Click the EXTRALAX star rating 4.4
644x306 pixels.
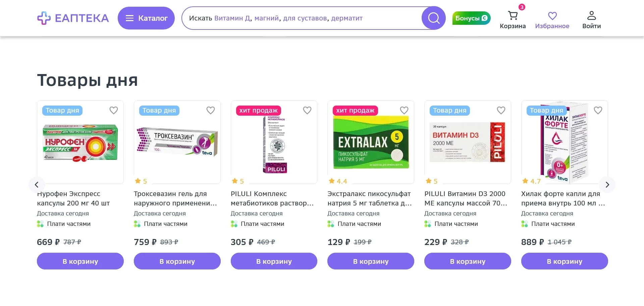[x=337, y=181]
